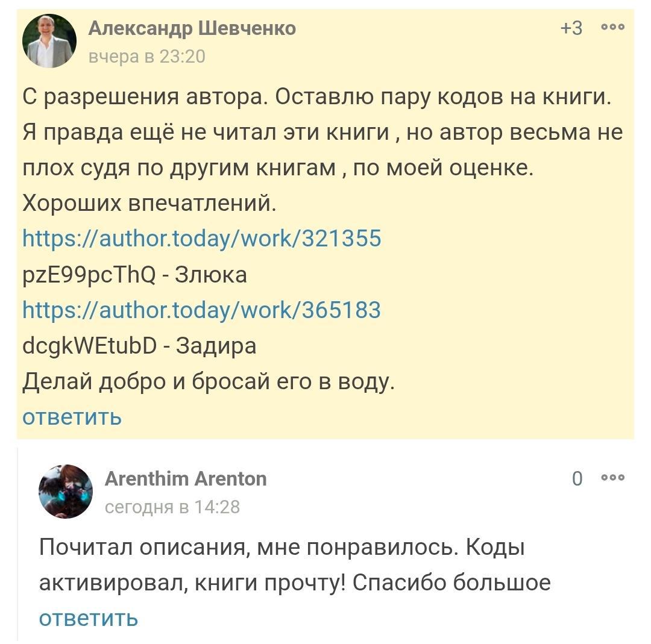Click the timestamp вчера в 23:20
This screenshot has width=651, height=644.
point(147,56)
